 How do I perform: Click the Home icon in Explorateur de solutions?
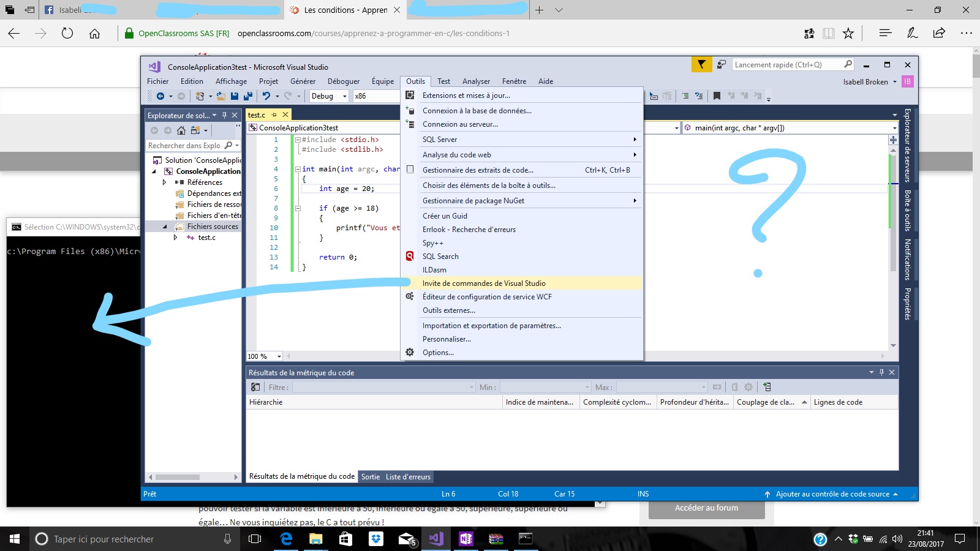(181, 130)
